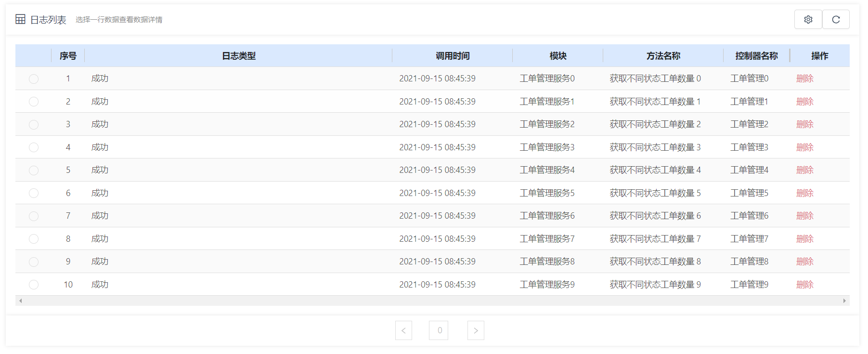Click the 序号 column header
The image size is (868, 354).
pyautogui.click(x=68, y=56)
